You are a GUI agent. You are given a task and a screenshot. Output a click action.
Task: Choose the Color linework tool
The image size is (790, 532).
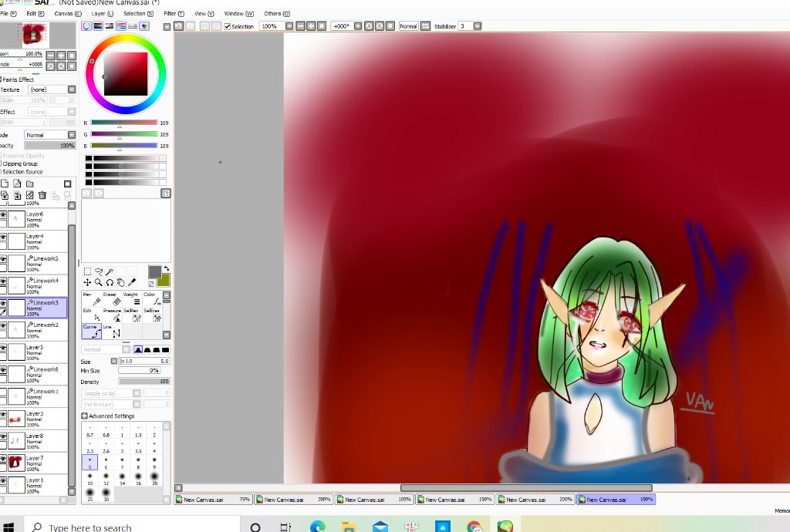click(x=152, y=298)
